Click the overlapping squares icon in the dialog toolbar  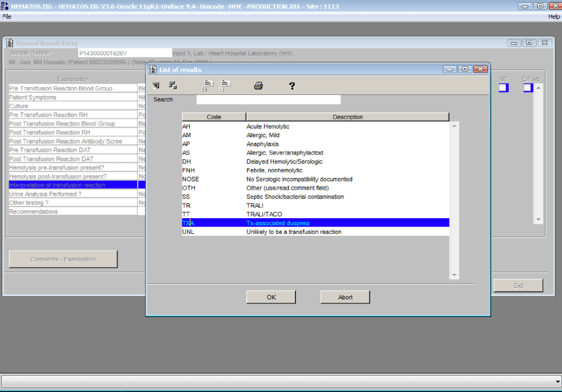click(x=173, y=85)
